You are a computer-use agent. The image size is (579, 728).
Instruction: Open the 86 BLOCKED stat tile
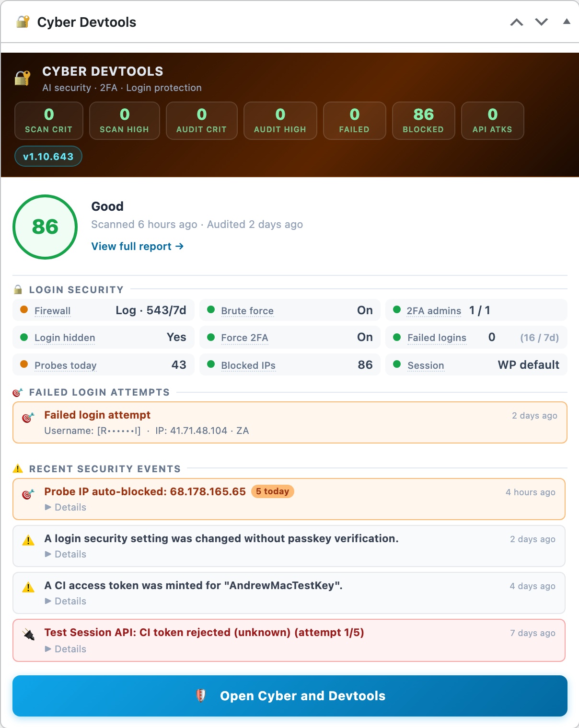click(x=424, y=121)
